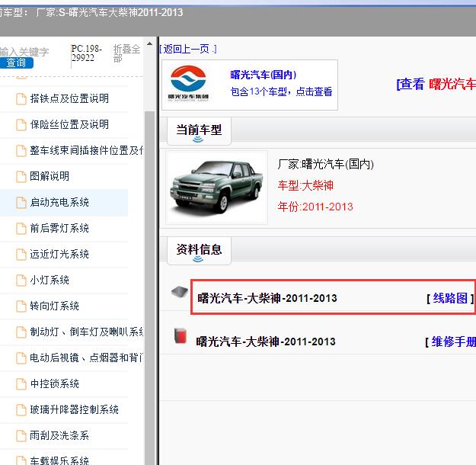Click the 厂家:曙光汽车(国内) text

pyautogui.click(x=325, y=164)
